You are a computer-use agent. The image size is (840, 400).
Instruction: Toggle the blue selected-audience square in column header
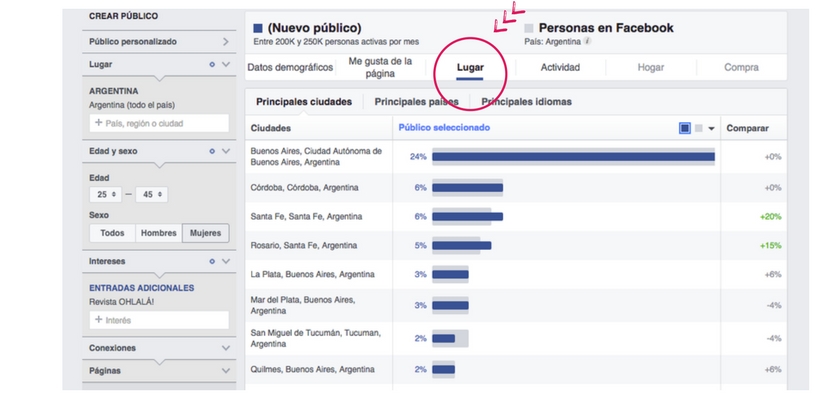(x=685, y=129)
